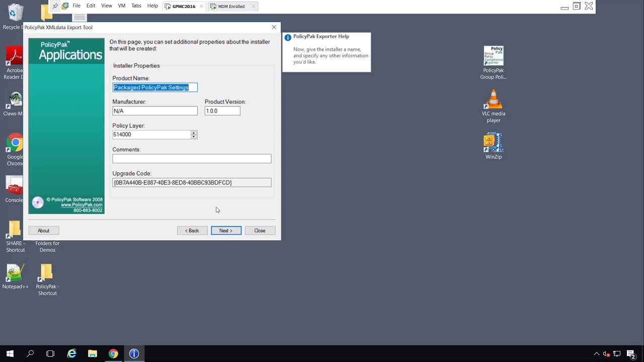Click the Upgrade Code field

[192, 183]
